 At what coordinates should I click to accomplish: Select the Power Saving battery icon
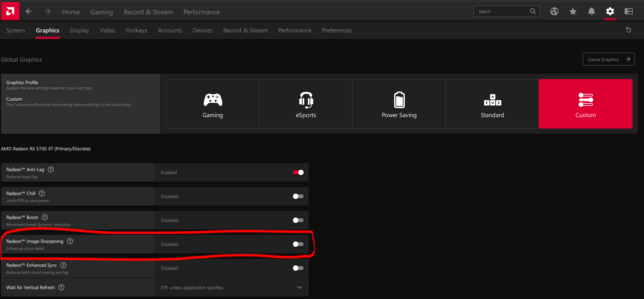click(x=399, y=100)
